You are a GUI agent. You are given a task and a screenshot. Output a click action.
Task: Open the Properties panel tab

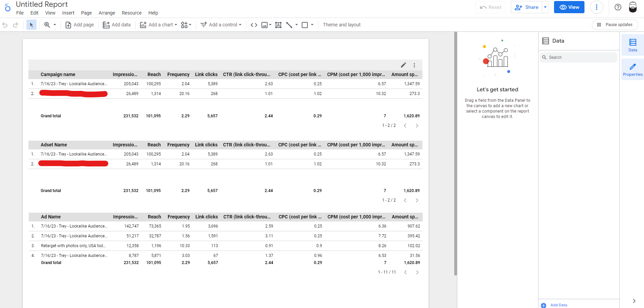(x=632, y=69)
